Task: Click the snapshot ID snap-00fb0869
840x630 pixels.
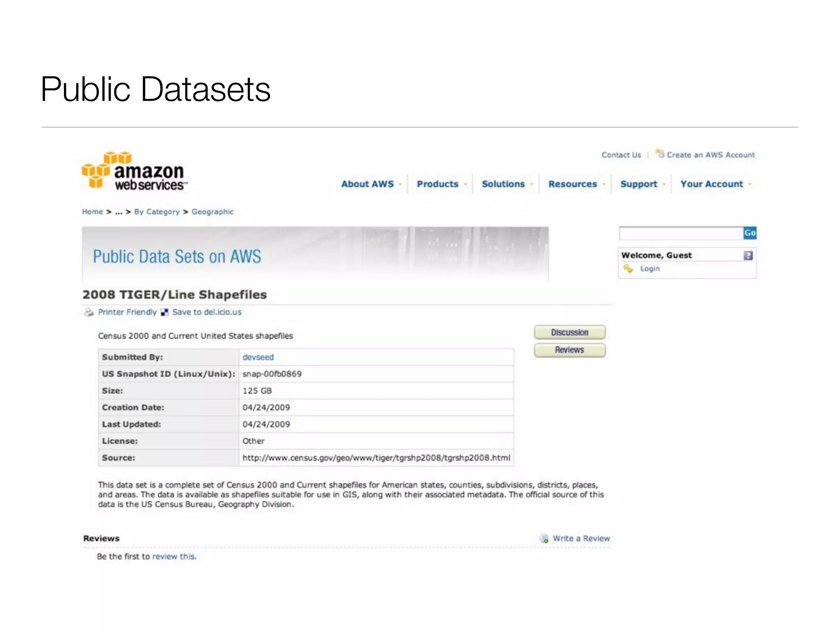Action: tap(272, 374)
